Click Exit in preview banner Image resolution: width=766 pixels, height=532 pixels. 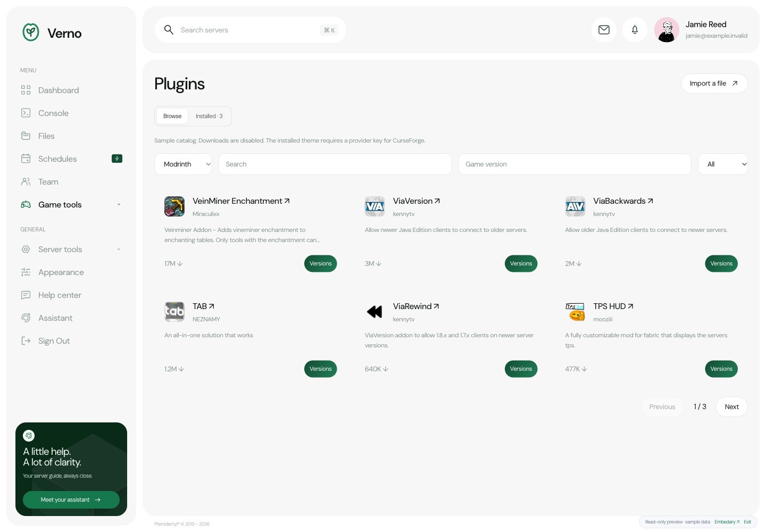[747, 522]
